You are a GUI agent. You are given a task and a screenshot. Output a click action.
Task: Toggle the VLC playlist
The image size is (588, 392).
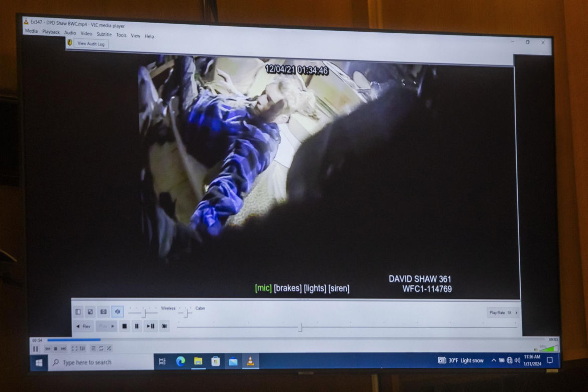point(94,349)
